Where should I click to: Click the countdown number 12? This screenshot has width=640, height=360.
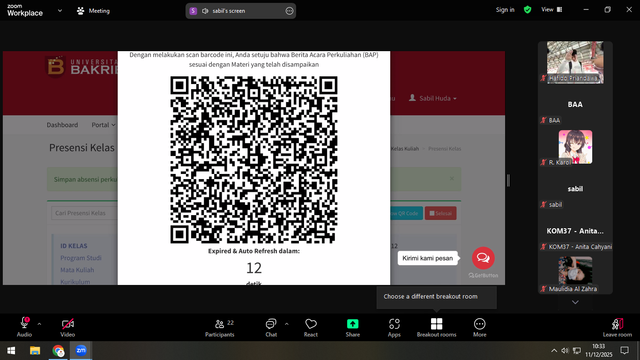254,268
